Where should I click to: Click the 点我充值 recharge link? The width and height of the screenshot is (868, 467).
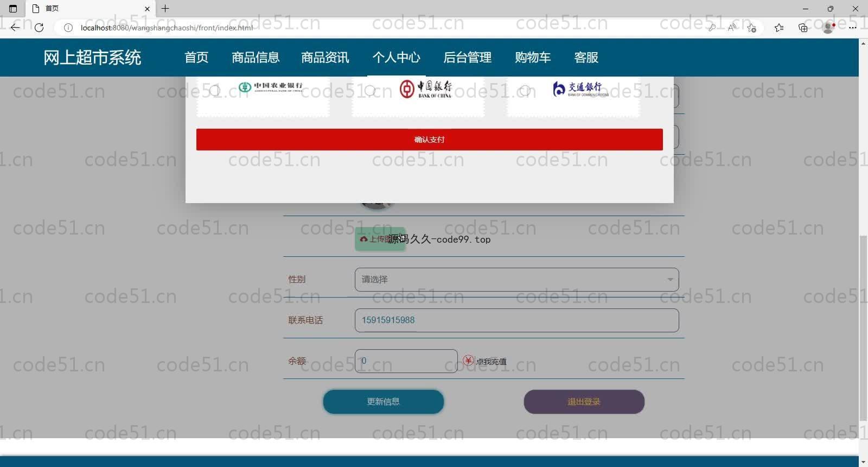coord(491,362)
